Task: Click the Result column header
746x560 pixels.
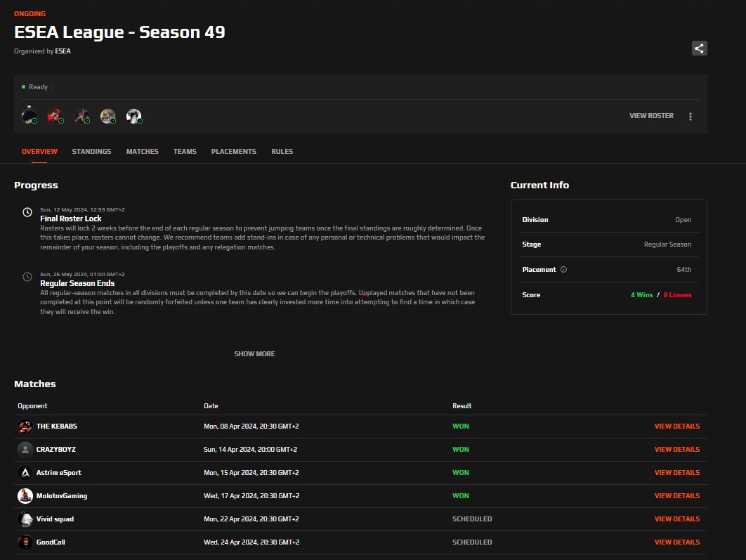Action: 462,406
